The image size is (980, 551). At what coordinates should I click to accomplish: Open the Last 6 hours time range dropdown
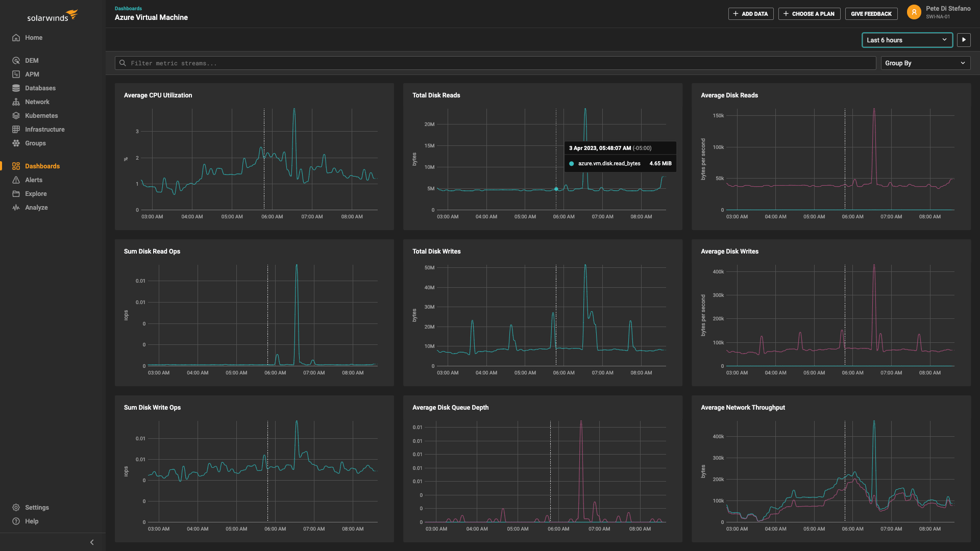tap(907, 40)
